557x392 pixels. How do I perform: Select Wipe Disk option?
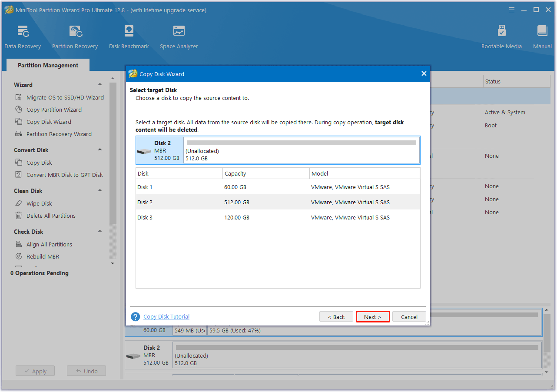[x=39, y=203]
